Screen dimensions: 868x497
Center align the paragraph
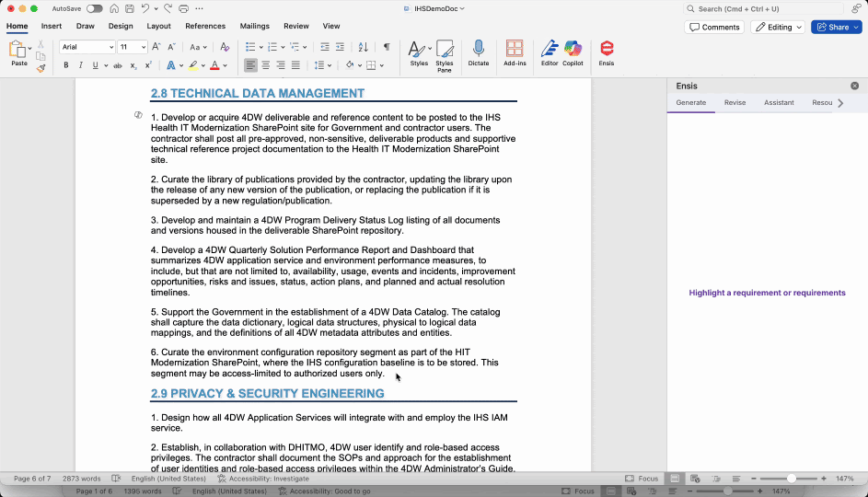coord(266,65)
